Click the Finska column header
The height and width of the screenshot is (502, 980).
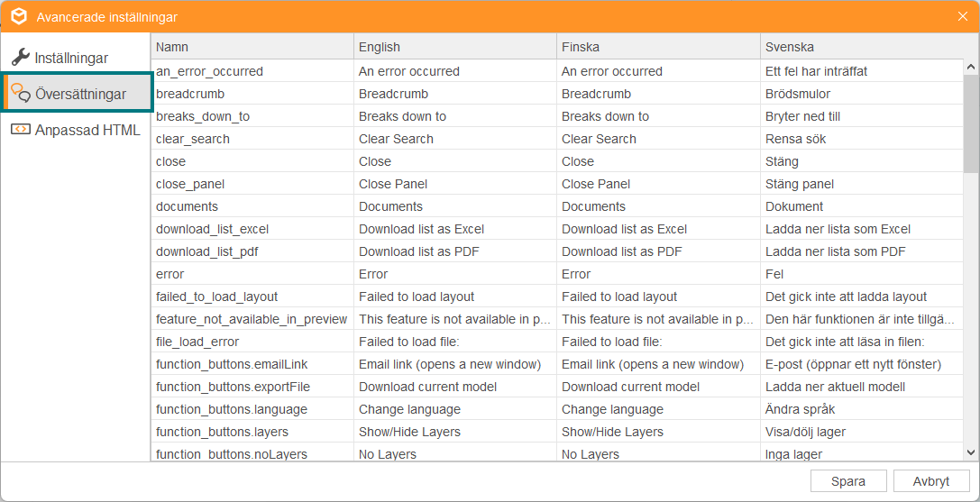[658, 47]
